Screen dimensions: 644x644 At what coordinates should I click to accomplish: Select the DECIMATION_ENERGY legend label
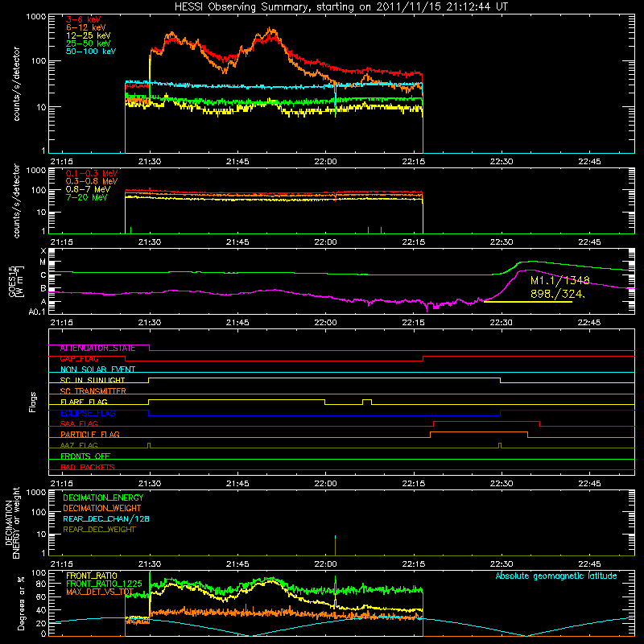click(103, 497)
